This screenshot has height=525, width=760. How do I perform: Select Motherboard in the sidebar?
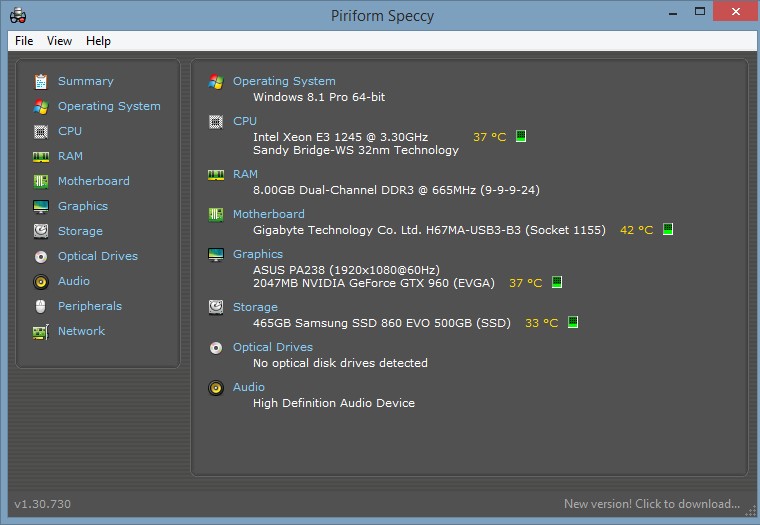(x=94, y=181)
